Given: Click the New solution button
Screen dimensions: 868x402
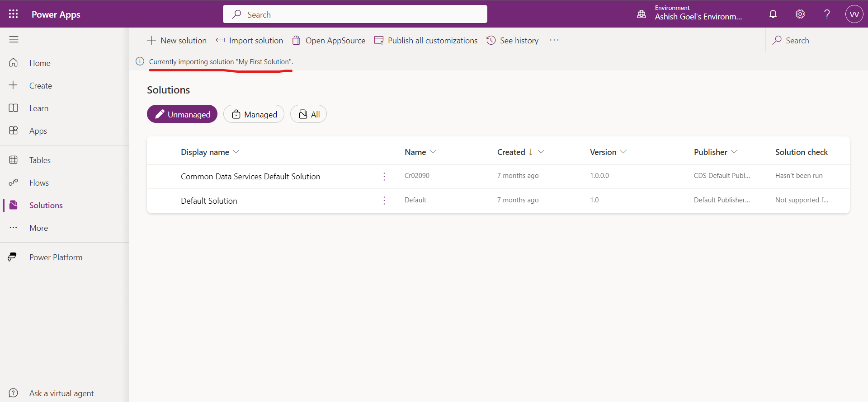Looking at the screenshot, I should tap(177, 41).
